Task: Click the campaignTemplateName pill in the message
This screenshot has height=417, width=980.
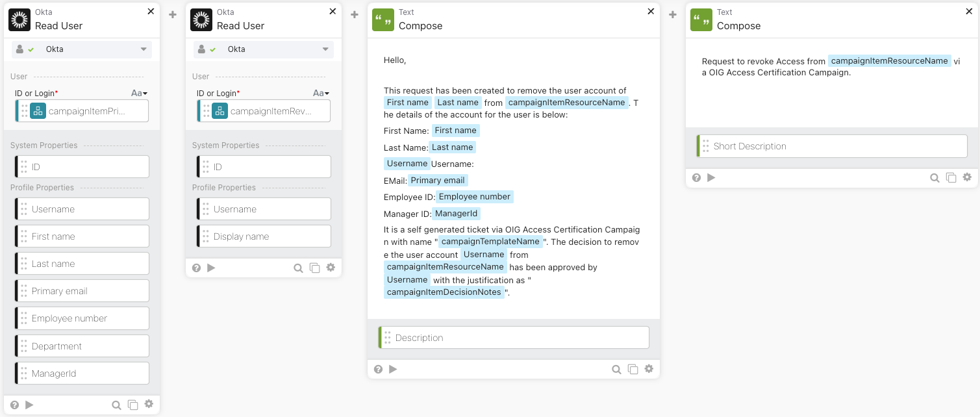Action: point(490,242)
